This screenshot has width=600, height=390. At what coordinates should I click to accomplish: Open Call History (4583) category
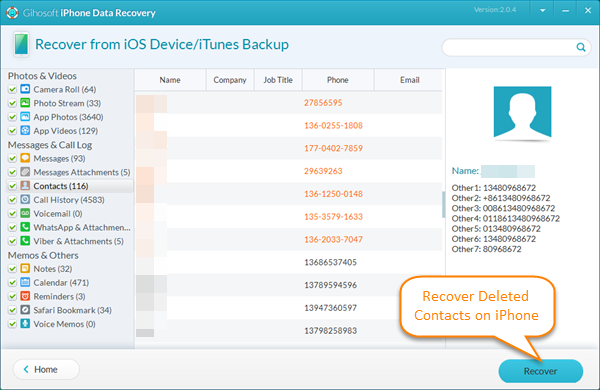[69, 200]
